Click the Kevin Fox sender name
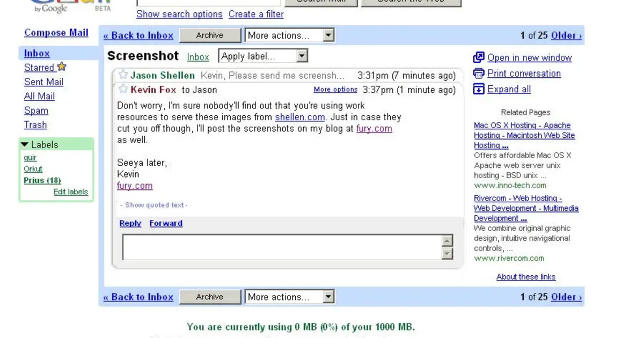Screen dimensions: 644x338 [x=153, y=90]
